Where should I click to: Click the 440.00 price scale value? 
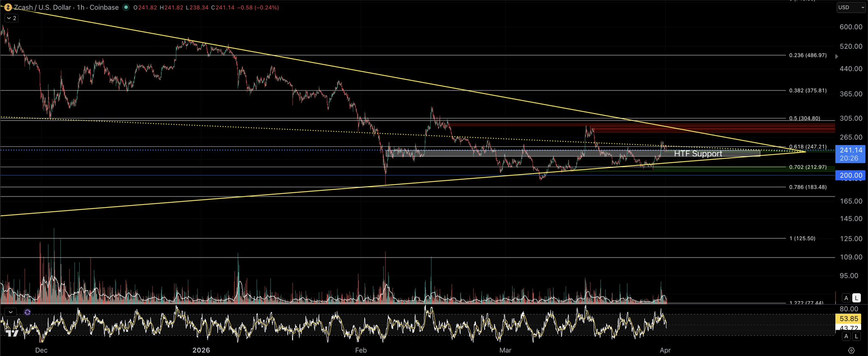(851, 68)
